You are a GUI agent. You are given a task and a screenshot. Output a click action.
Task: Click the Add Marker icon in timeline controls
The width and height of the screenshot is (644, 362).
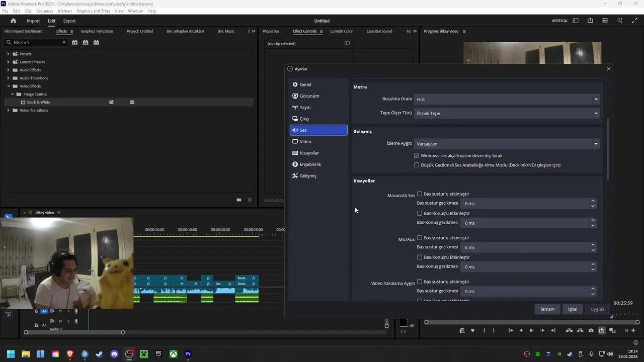(x=472, y=330)
